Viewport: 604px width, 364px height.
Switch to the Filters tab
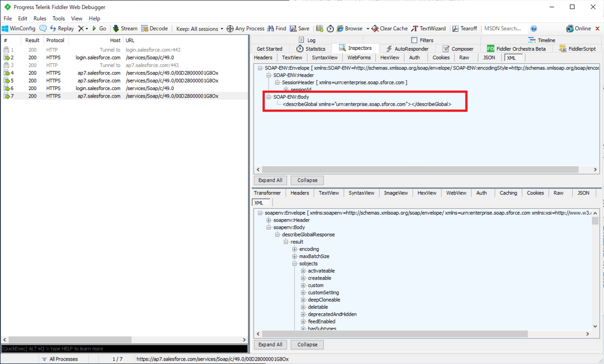(422, 40)
